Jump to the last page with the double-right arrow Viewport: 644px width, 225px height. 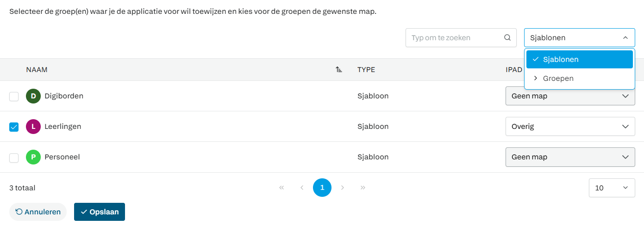(x=363, y=188)
